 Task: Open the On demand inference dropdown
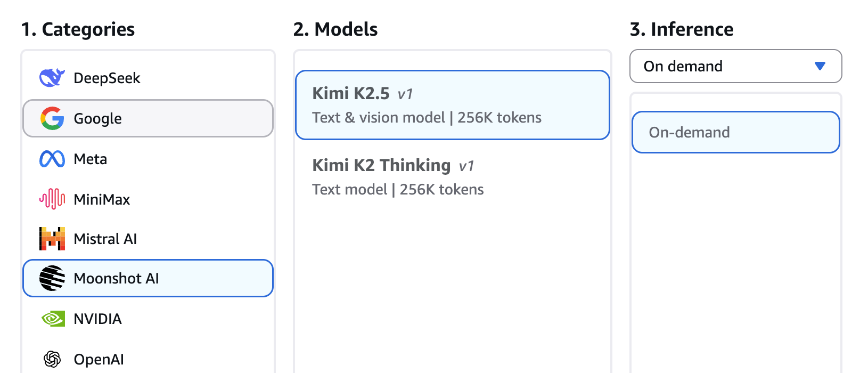(735, 66)
